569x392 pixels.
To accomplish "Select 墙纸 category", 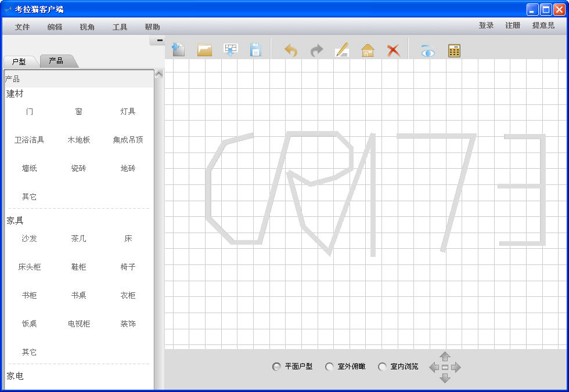I will click(x=30, y=168).
